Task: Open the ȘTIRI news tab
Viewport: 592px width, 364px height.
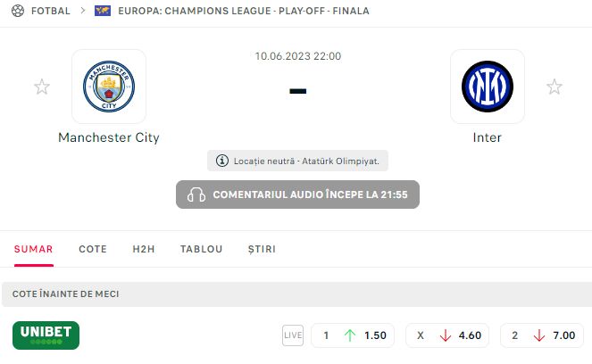Action: tap(262, 249)
